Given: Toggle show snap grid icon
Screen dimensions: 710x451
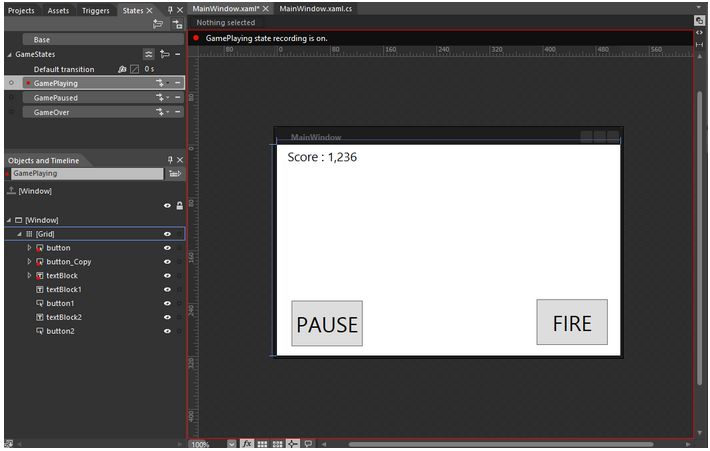Looking at the screenshot, I should pos(262,444).
